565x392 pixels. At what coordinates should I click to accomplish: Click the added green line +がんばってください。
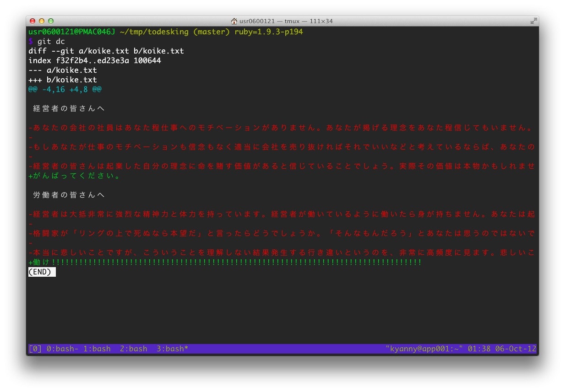(x=74, y=176)
